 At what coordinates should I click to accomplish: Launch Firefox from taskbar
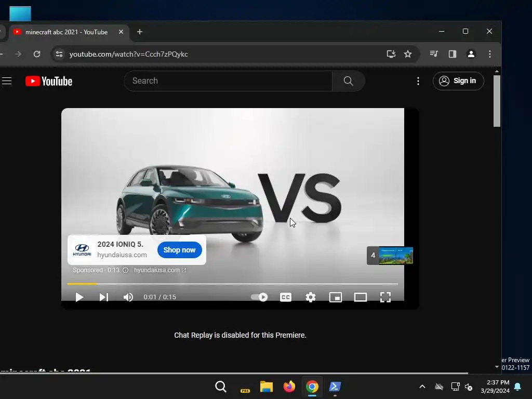tap(289, 387)
